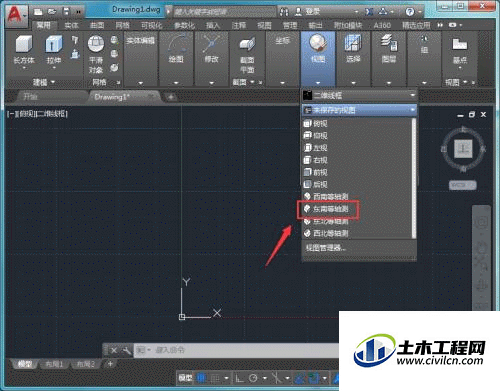
Task: Open 视图管理器 view manager
Action: point(326,248)
